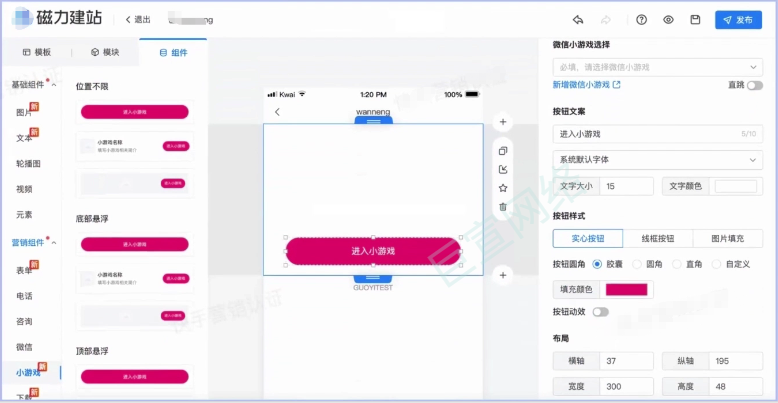This screenshot has height=403, width=778.
Task: Select the 直角 corner radio option
Action: pos(676,265)
